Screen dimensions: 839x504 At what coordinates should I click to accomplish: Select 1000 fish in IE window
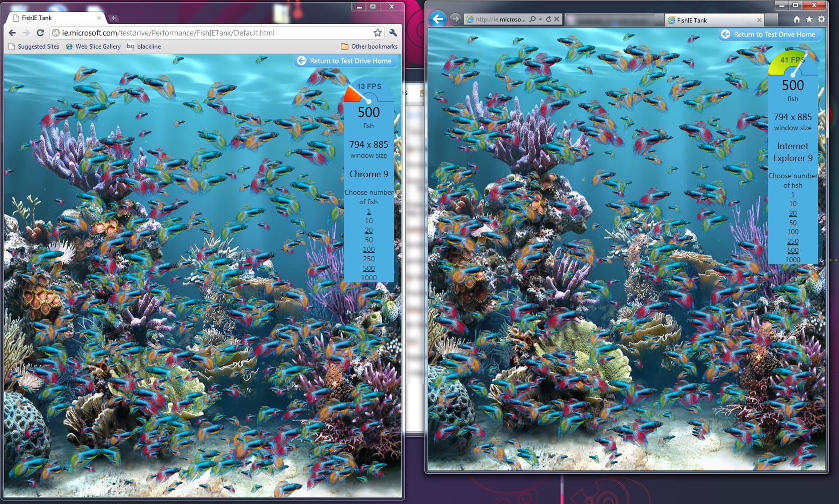click(792, 260)
